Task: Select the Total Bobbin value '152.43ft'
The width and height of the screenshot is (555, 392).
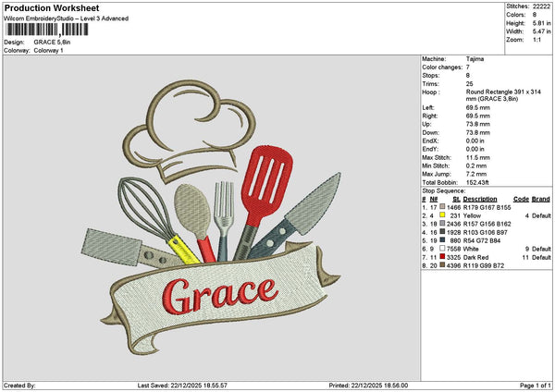Action: point(477,182)
